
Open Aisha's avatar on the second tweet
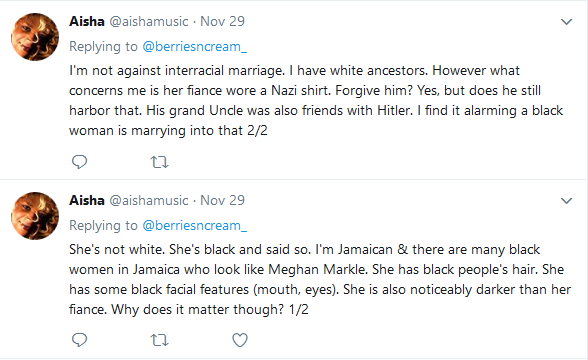[x=35, y=216]
